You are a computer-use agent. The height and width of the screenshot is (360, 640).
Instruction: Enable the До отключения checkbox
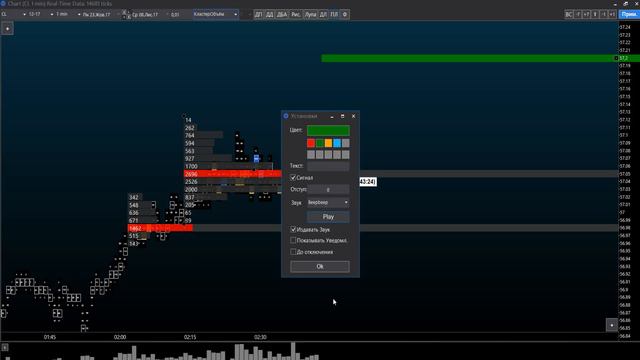click(x=293, y=252)
